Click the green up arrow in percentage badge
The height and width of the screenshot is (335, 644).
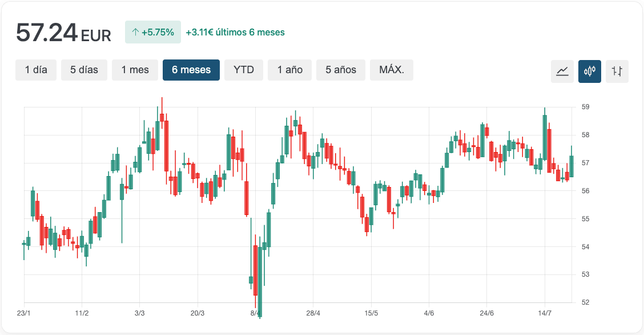click(x=135, y=33)
